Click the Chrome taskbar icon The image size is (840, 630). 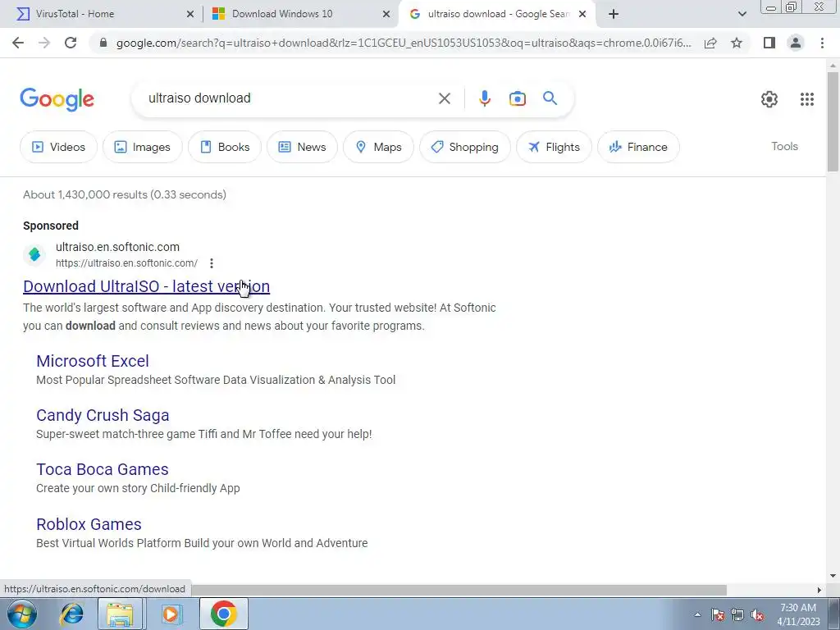click(x=223, y=614)
